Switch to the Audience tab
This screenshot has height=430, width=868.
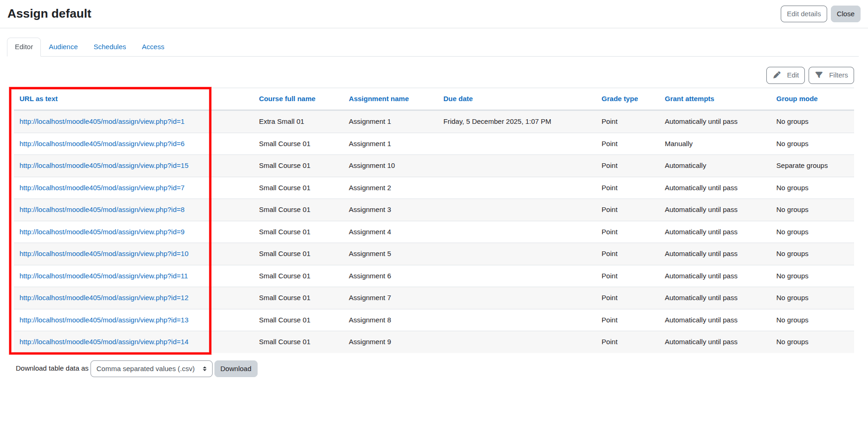tap(63, 47)
